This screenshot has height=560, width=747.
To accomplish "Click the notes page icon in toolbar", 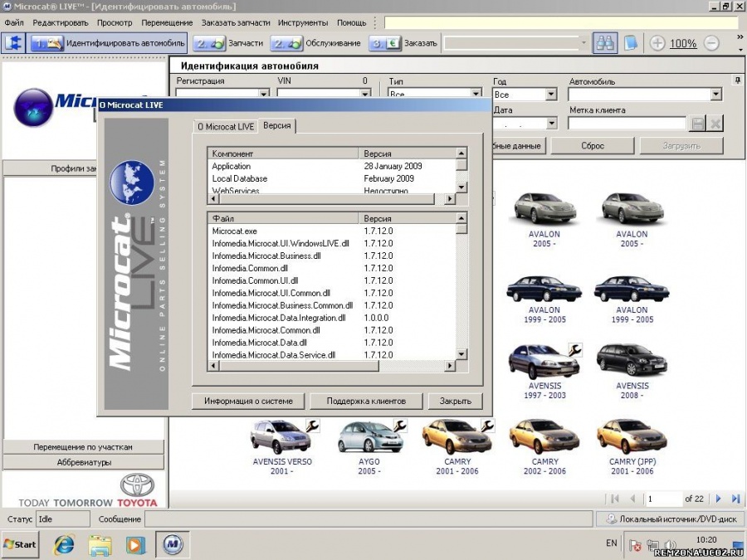I will tap(631, 43).
